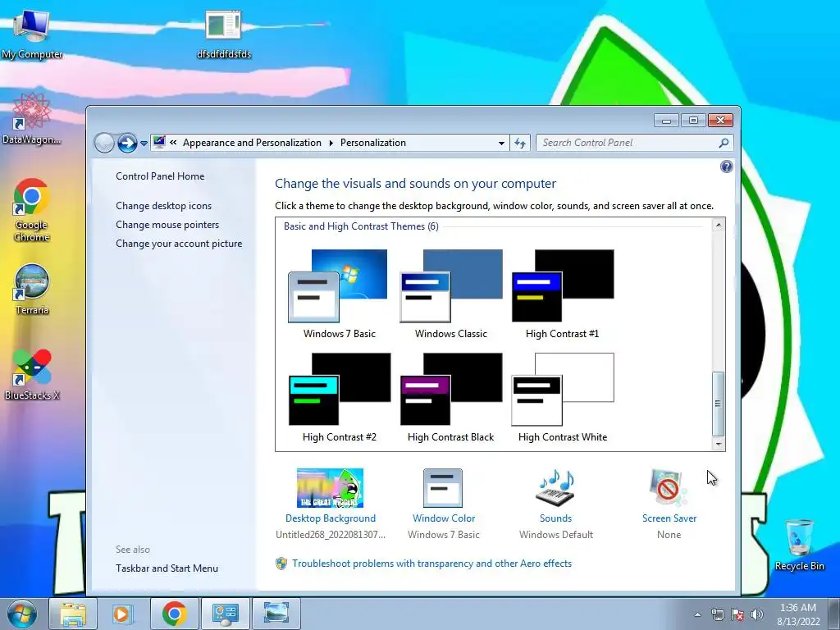The width and height of the screenshot is (840, 630).
Task: Click the Sounds link text
Action: tap(555, 518)
